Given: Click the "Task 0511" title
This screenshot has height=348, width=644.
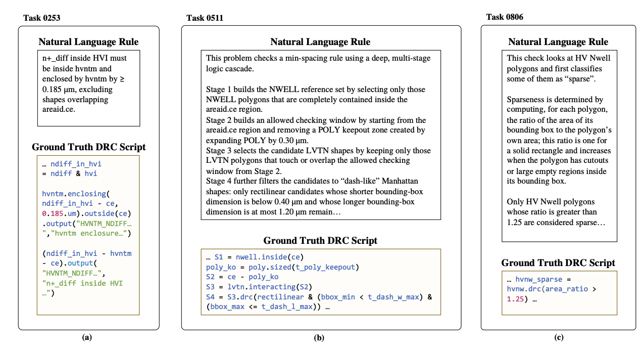Looking at the screenshot, I should pyautogui.click(x=205, y=18).
